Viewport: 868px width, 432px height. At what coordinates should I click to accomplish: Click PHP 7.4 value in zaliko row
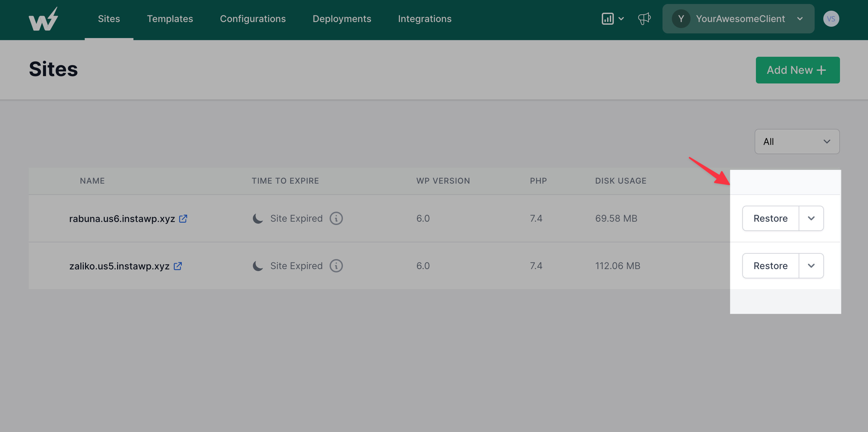pos(536,266)
